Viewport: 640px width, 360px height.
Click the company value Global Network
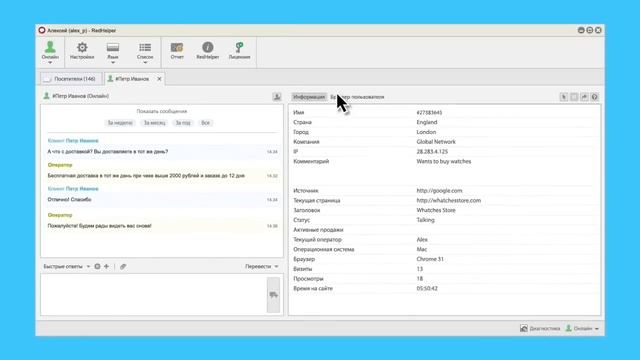(x=436, y=142)
